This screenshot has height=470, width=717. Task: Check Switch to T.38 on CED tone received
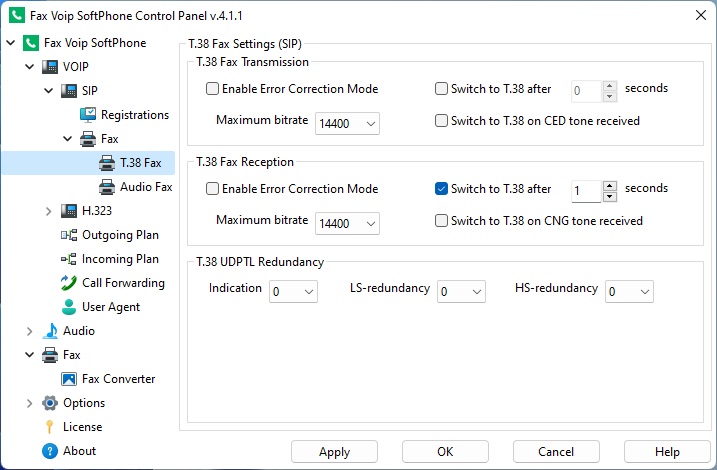click(441, 120)
